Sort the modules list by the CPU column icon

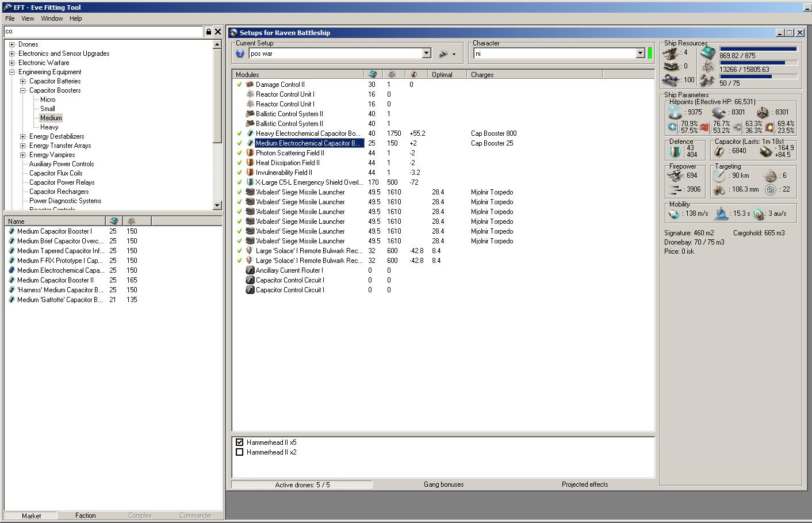pyautogui.click(x=373, y=74)
